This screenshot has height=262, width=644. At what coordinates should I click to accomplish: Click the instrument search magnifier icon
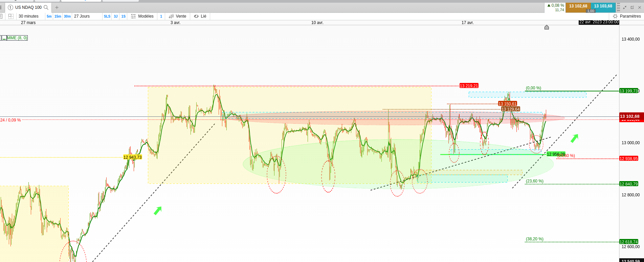(x=46, y=7)
